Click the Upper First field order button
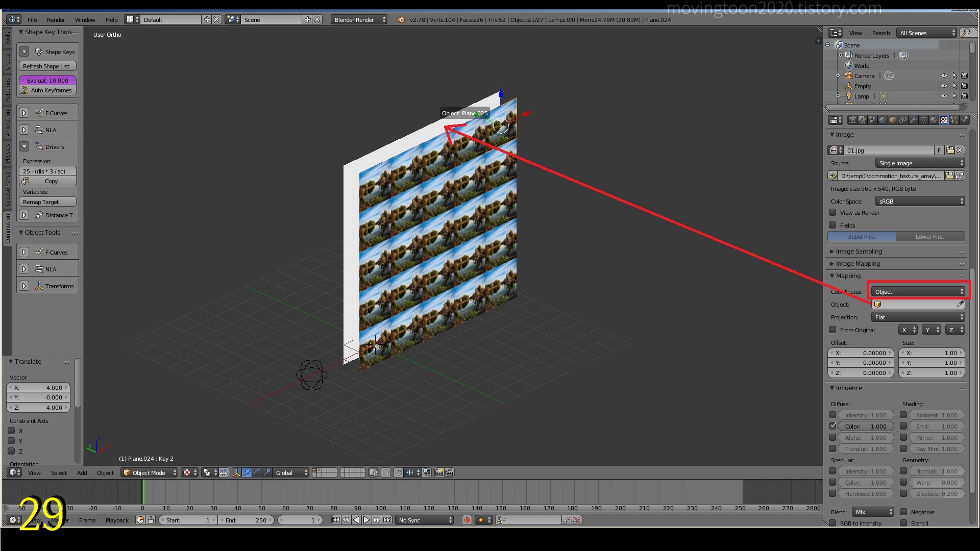 click(x=861, y=236)
